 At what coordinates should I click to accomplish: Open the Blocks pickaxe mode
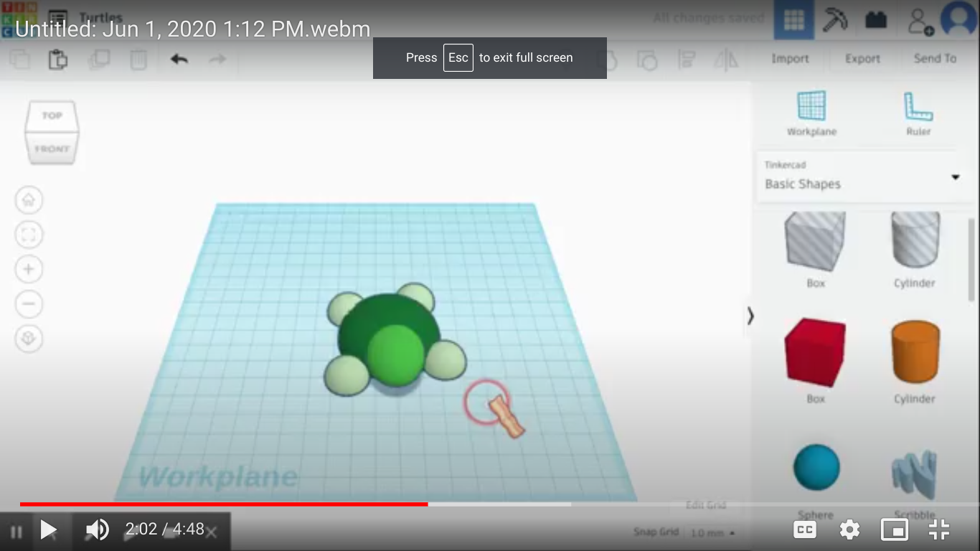pos(834,20)
